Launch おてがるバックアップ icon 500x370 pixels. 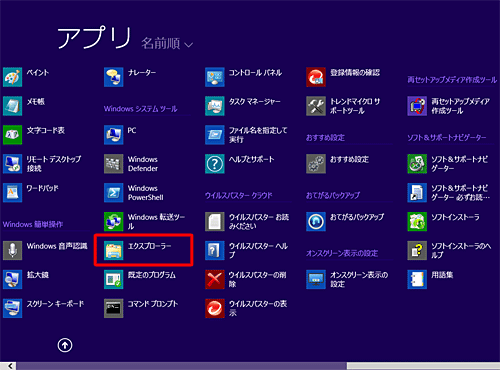tap(316, 222)
